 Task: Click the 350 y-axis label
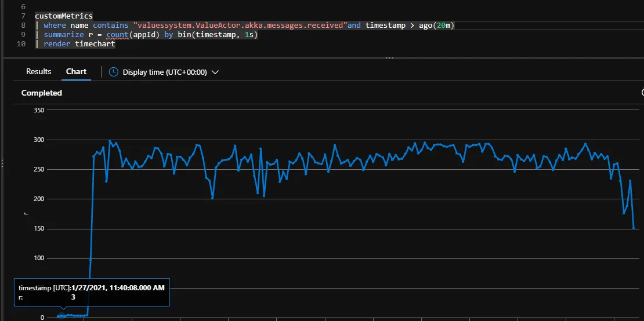pos(39,110)
